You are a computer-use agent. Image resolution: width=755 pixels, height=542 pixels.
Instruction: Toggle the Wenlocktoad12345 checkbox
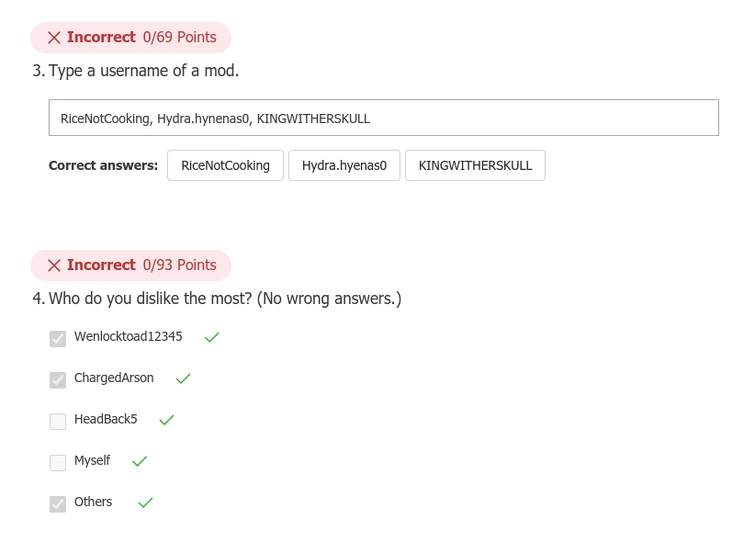click(x=58, y=339)
